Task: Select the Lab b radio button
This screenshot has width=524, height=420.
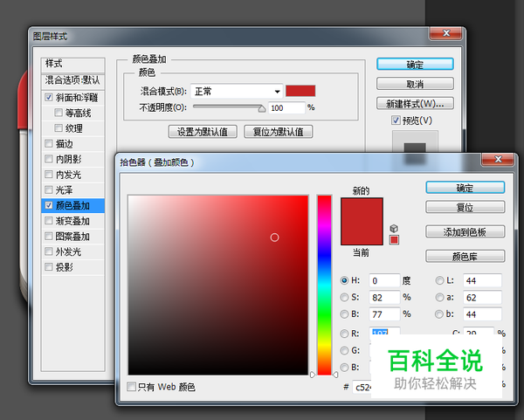Action: 439,313
